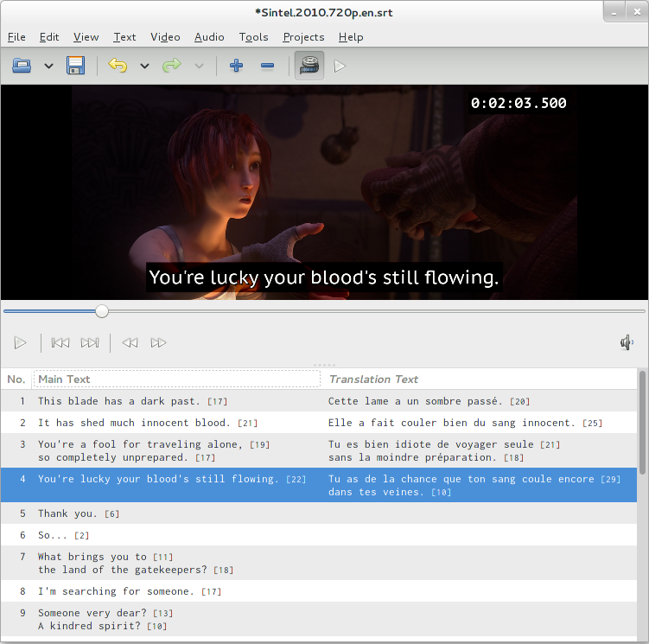Image resolution: width=649 pixels, height=644 pixels.
Task: Close the Sintel subtitle editor window
Action: [x=637, y=12]
